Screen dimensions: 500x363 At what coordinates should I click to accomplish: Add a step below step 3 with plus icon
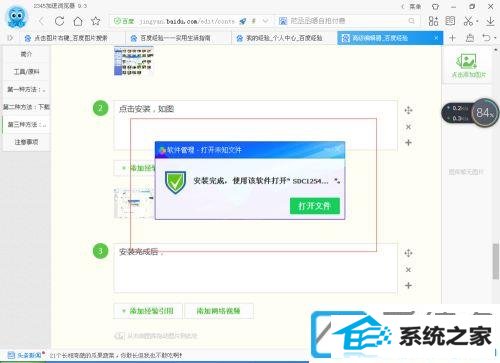click(408, 285)
